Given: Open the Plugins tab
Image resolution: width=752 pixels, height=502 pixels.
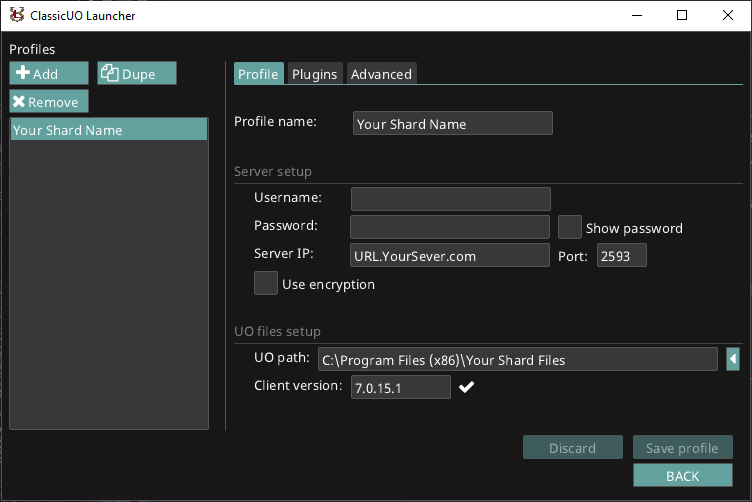Looking at the screenshot, I should [x=315, y=74].
